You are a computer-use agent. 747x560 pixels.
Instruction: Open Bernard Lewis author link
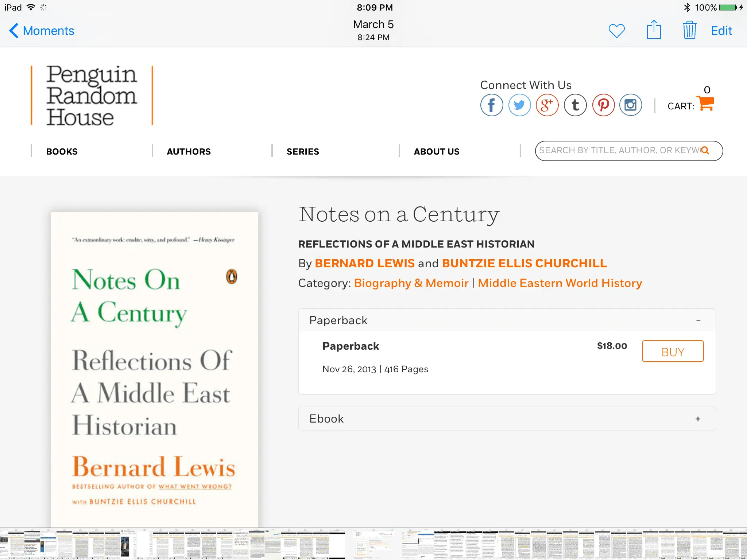(x=364, y=263)
